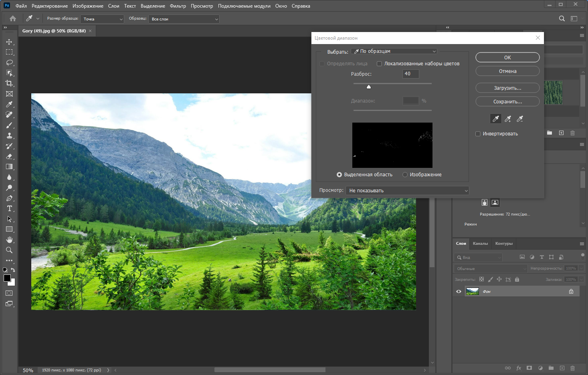The image size is (588, 375).
Task: Choose the Add to Sample eyedropper
Action: click(x=508, y=119)
